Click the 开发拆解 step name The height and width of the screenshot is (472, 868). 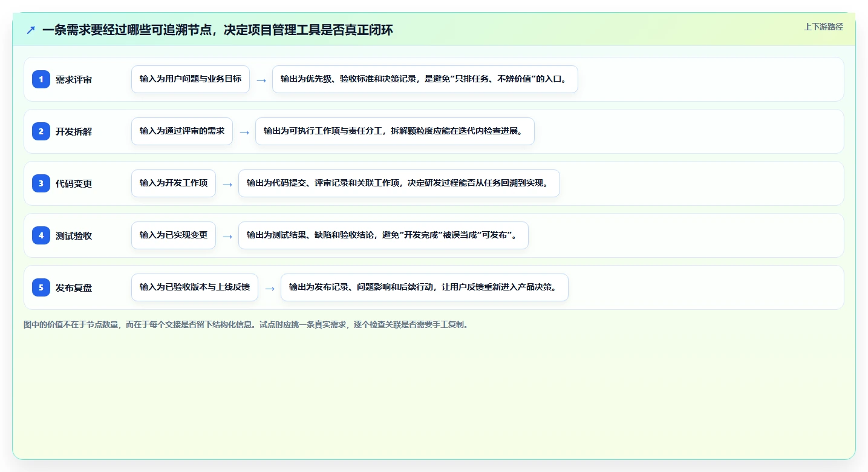(x=74, y=132)
